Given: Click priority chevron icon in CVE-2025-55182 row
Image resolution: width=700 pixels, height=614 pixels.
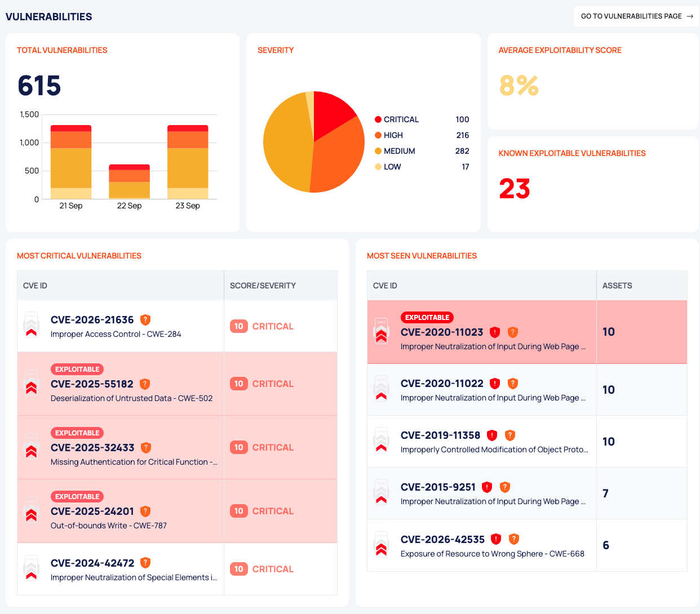Looking at the screenshot, I should [x=32, y=384].
